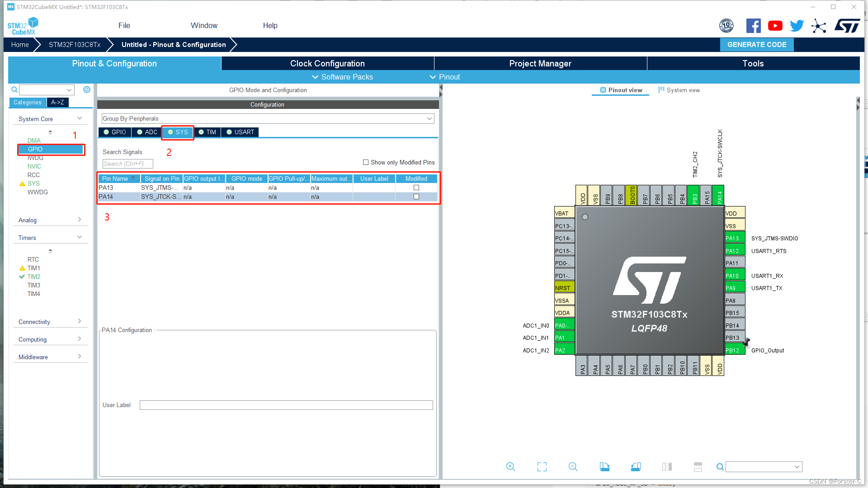
Task: Enable Show only Modified Pins checkbox
Action: (x=366, y=162)
